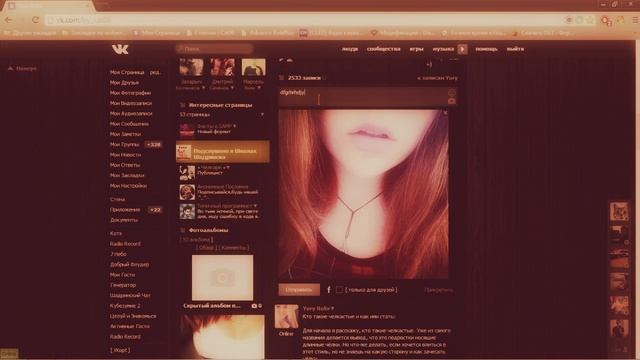Click the bookmark star in address bar
This screenshot has width=640, height=360.
[x=590, y=20]
